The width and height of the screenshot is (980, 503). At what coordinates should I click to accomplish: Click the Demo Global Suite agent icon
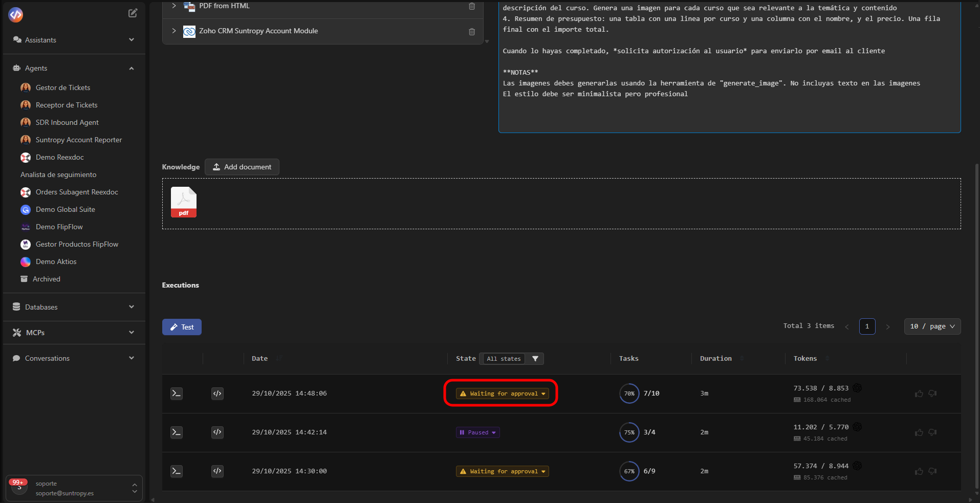tap(26, 210)
